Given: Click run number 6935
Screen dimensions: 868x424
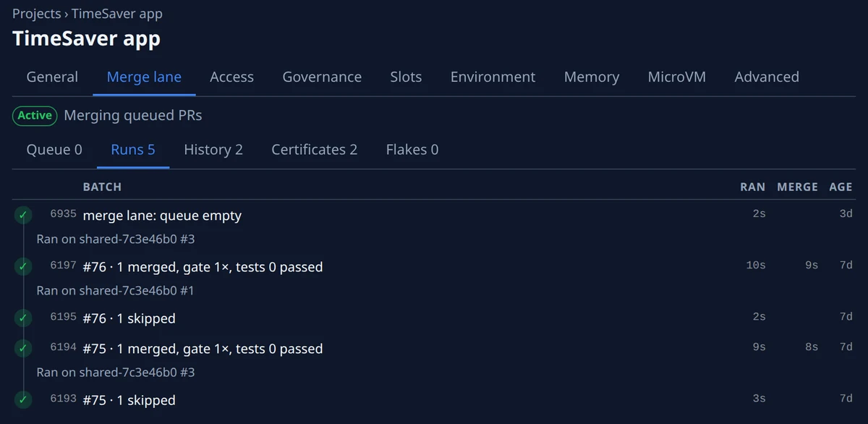Looking at the screenshot, I should 63,214.
